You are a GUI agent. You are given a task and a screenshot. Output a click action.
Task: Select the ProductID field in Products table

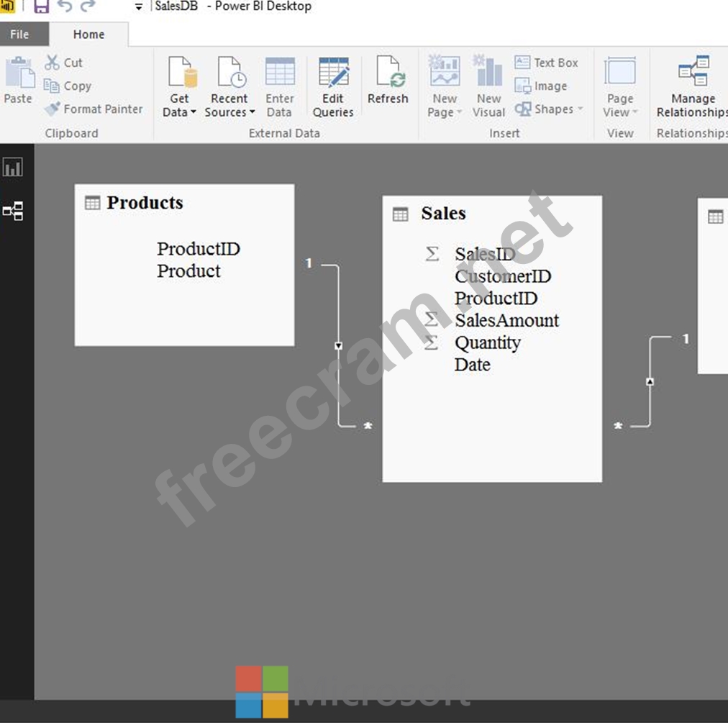[199, 249]
